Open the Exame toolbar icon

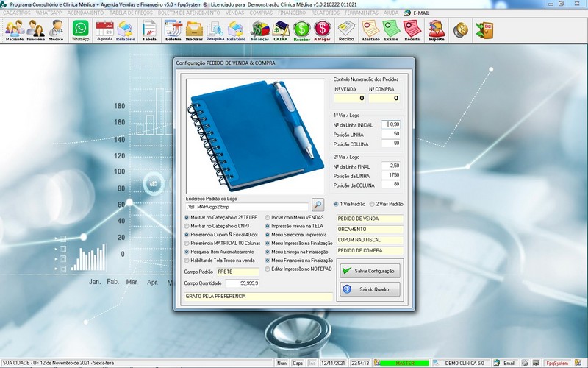pos(391,30)
